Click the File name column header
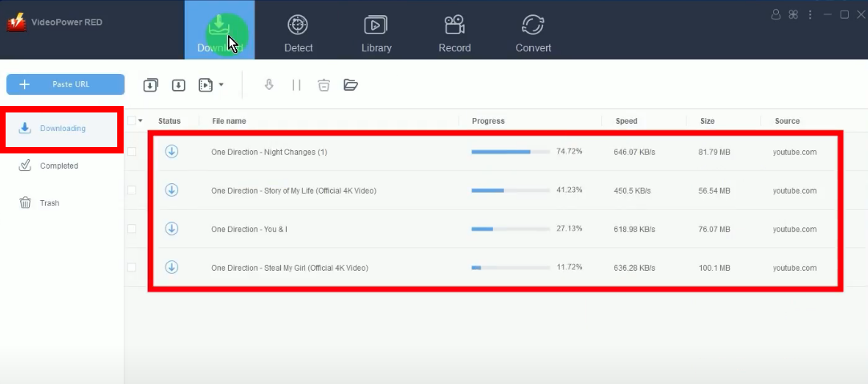The width and height of the screenshot is (868, 384). [x=229, y=121]
